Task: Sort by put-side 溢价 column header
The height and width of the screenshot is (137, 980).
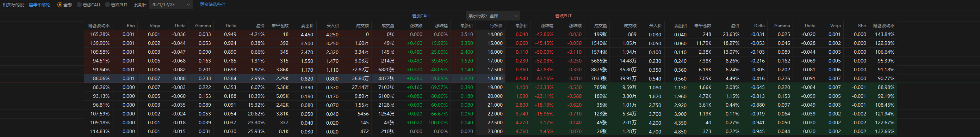Action: 735,25
